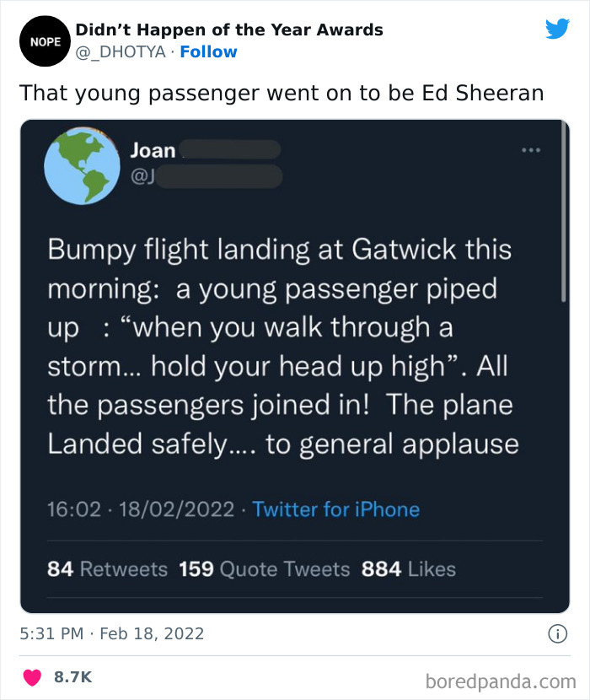Click Joan's Earth globe avatar
The width and height of the screenshot is (590, 700).
click(82, 165)
